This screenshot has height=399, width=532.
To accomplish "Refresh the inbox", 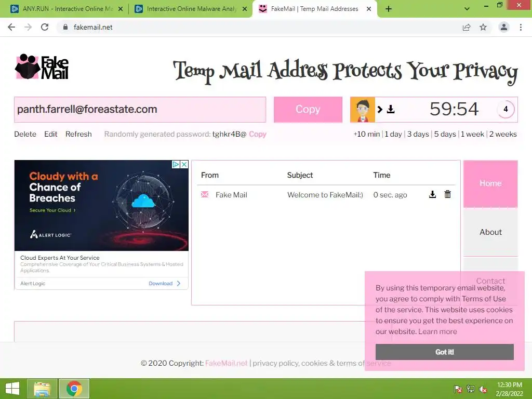I will pos(78,134).
